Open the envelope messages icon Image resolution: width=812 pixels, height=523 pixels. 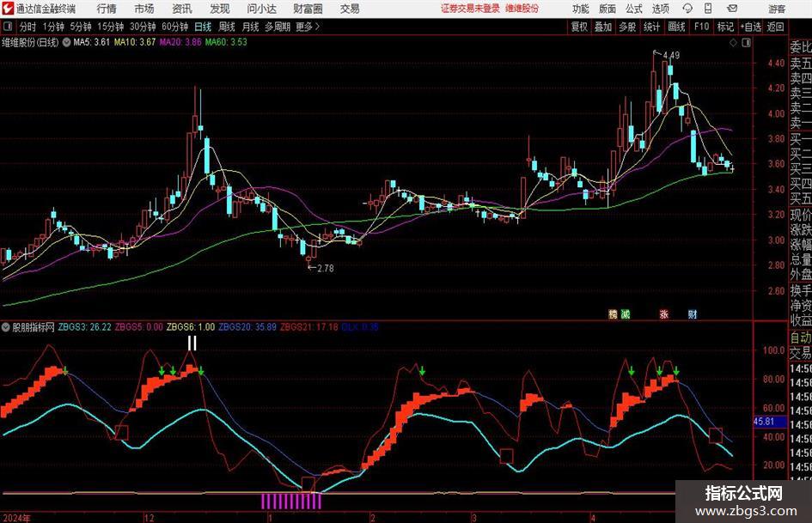click(x=732, y=9)
